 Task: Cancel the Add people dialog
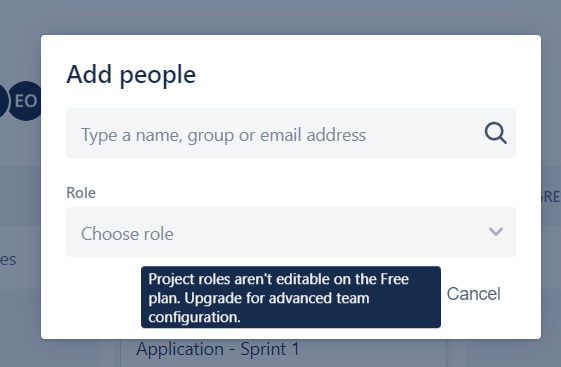click(x=473, y=294)
